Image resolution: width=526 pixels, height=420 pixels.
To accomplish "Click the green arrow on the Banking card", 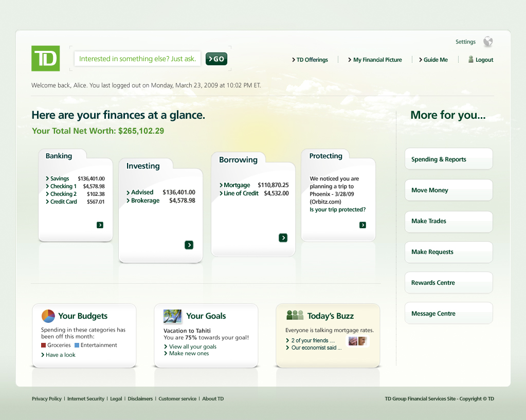I will pyautogui.click(x=100, y=225).
